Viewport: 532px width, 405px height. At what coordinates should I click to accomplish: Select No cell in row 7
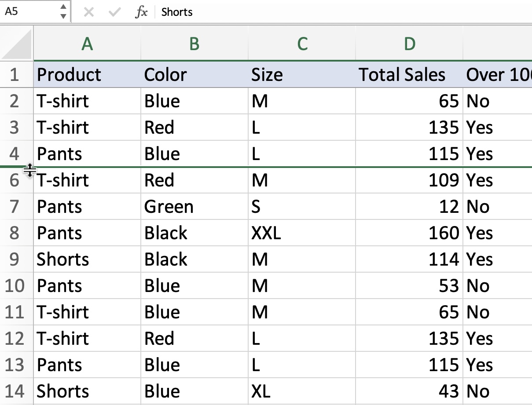point(498,206)
